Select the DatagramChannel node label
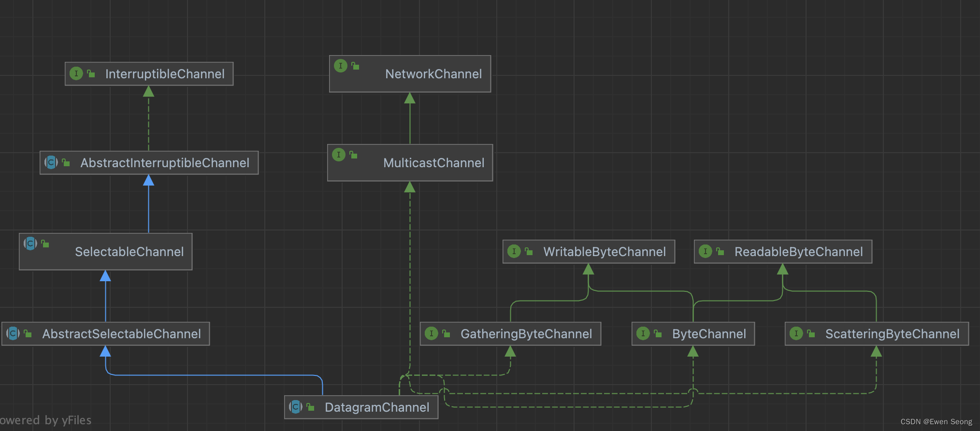The image size is (980, 431). click(x=377, y=407)
